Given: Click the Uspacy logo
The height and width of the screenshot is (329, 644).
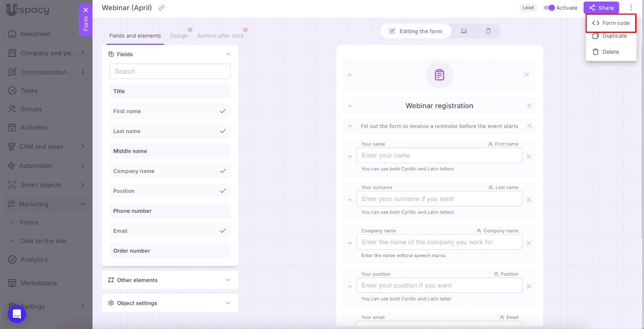Looking at the screenshot, I should [x=28, y=10].
